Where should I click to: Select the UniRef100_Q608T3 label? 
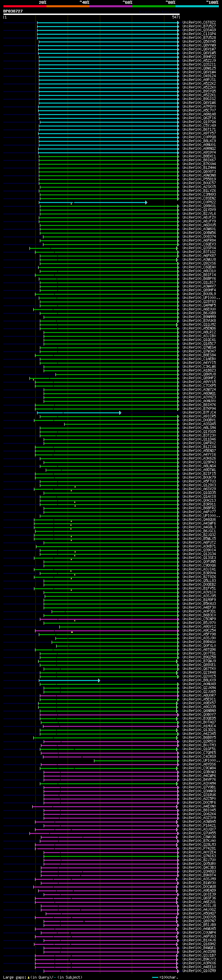click(199, 172)
